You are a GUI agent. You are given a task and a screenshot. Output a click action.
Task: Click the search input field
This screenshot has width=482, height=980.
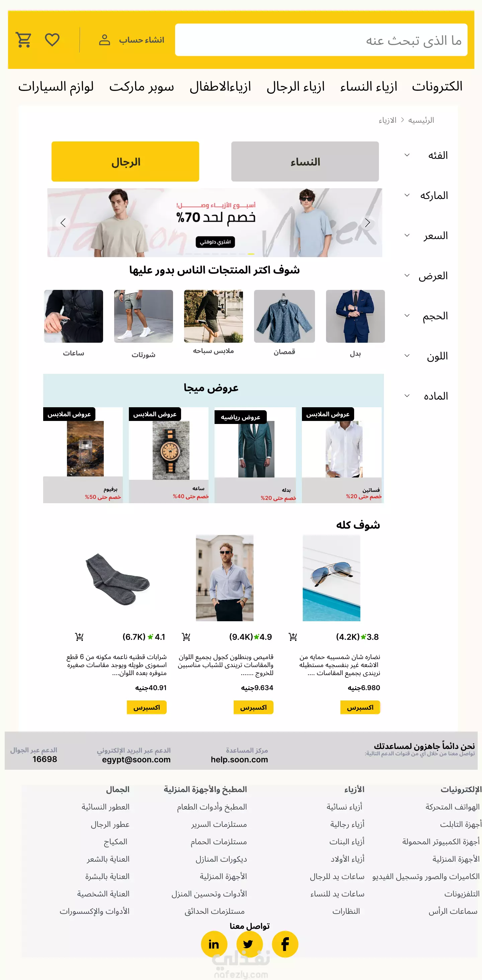point(321,40)
